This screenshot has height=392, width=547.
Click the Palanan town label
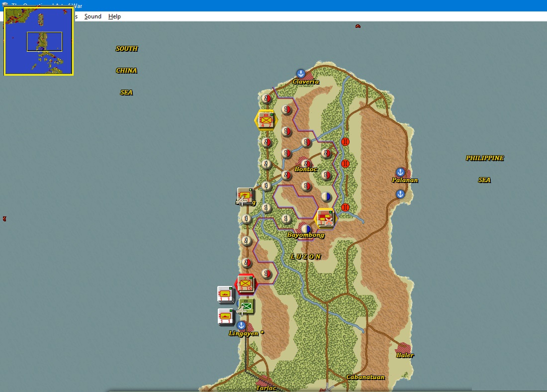coord(405,180)
